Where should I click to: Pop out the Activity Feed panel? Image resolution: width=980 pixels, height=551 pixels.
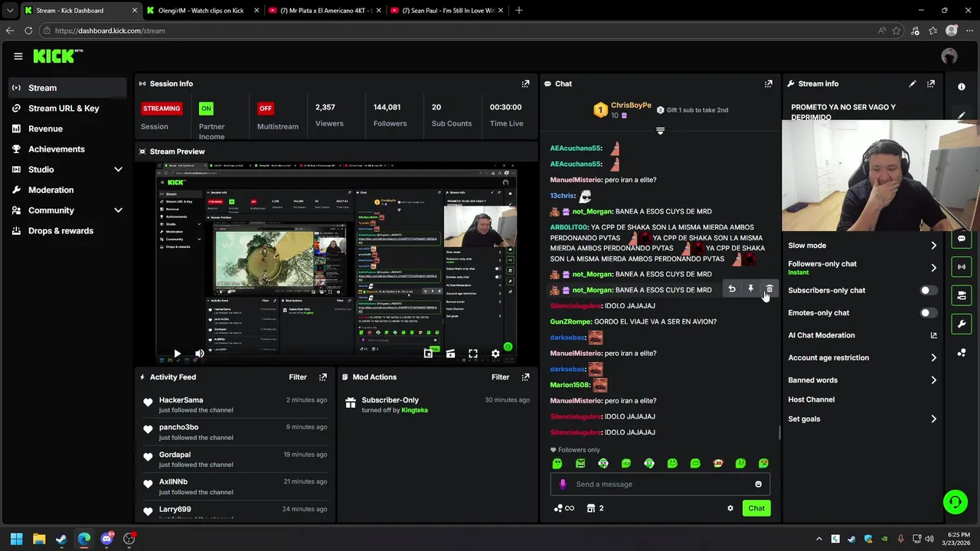[x=322, y=377]
